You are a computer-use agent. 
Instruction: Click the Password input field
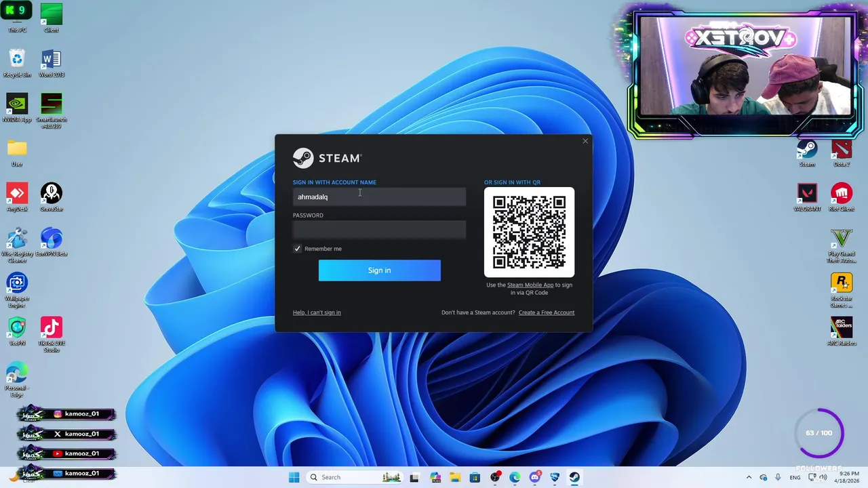(x=379, y=230)
